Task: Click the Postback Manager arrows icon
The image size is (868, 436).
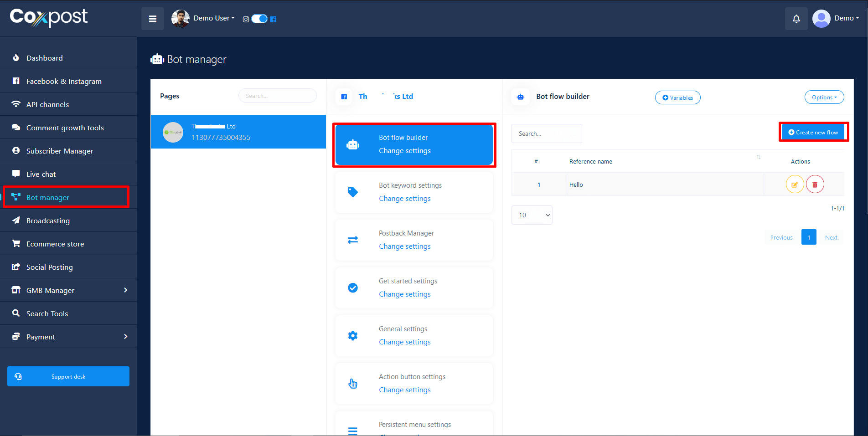Action: 353,240
